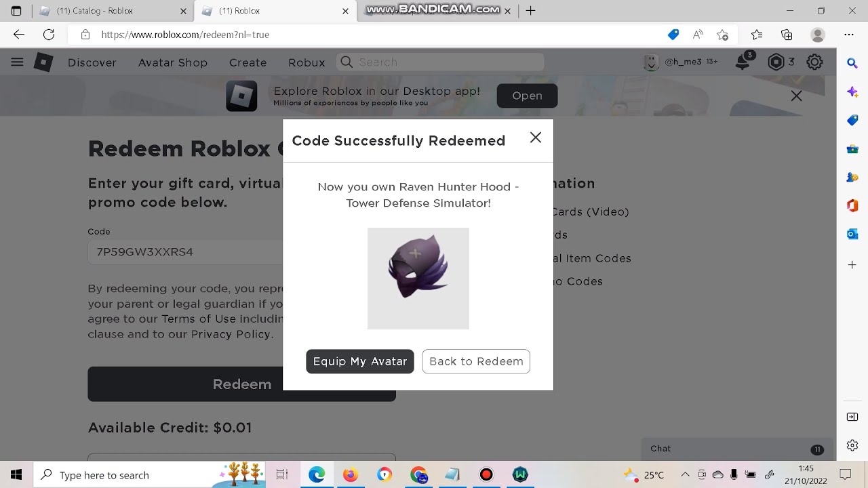Open Task View on the taskbar

tap(282, 474)
